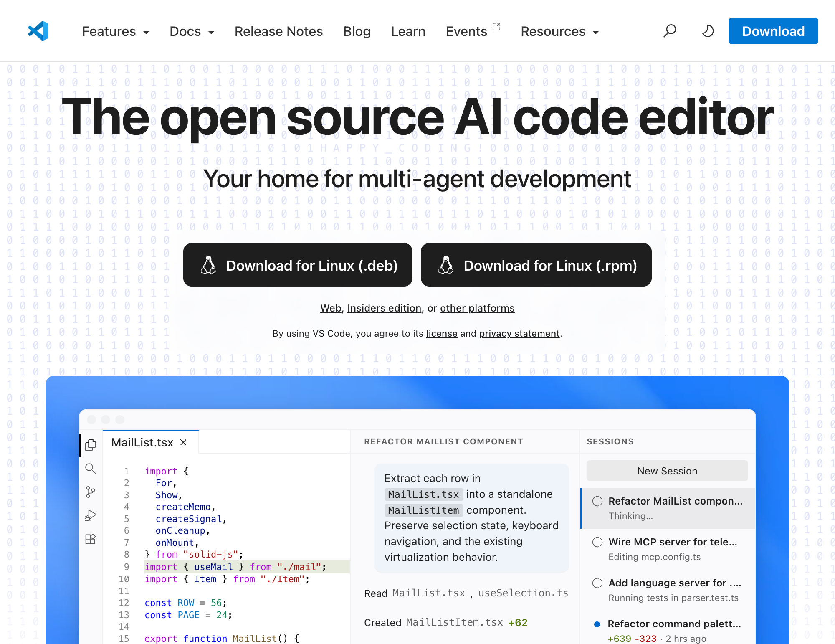Viewport: 835px width, 644px height.
Task: Click 'Your home for multi-agent development' subheading
Action: tap(417, 179)
